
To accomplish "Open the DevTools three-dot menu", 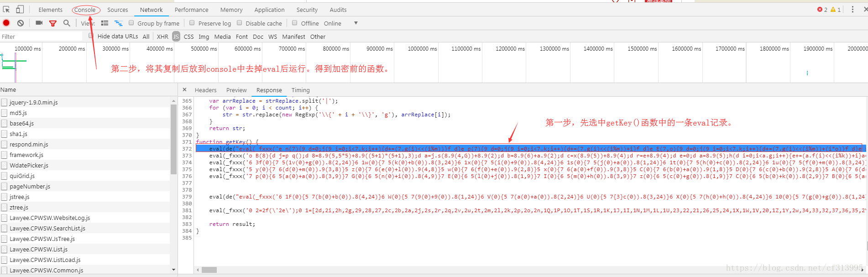I will [x=852, y=10].
